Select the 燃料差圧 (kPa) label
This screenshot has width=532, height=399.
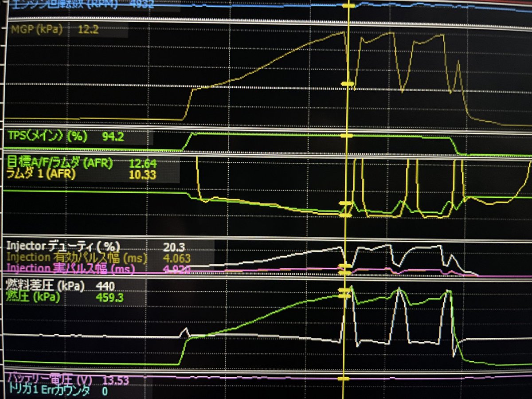pyautogui.click(x=45, y=286)
